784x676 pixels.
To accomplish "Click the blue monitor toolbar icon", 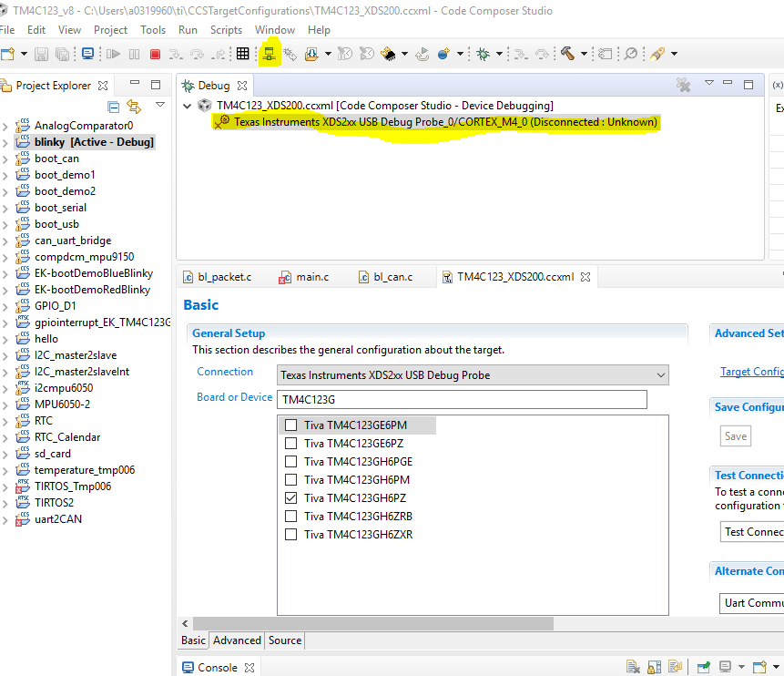I will (x=87, y=54).
